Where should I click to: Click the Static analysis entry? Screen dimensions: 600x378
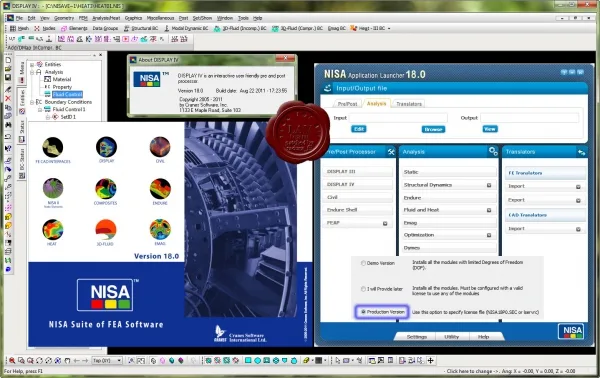tap(449, 172)
